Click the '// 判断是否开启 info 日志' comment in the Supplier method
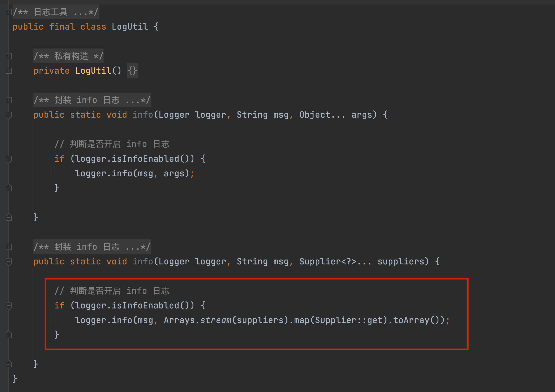This screenshot has width=555, height=392. point(112,291)
